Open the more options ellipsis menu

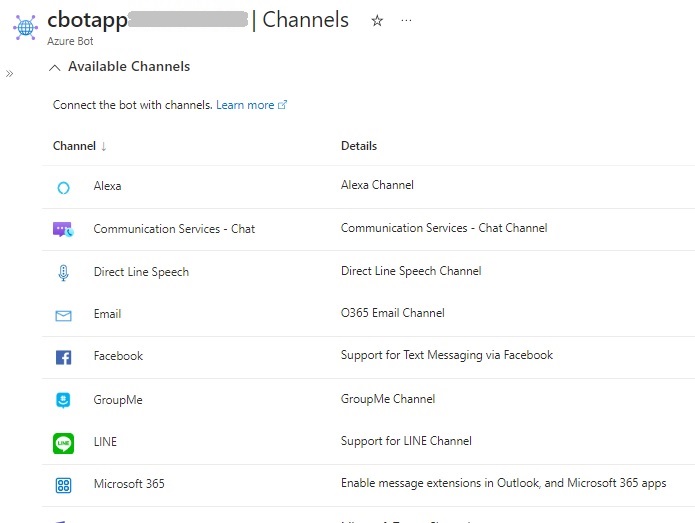pos(406,21)
